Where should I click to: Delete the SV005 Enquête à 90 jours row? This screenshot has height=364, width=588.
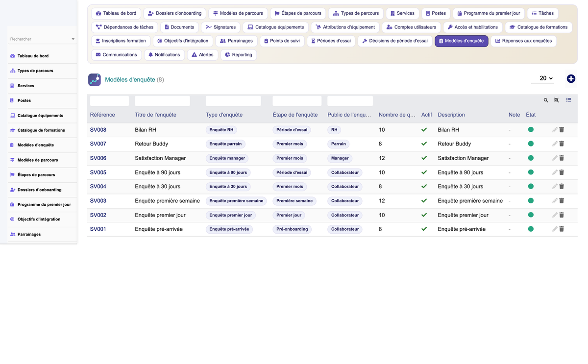(x=562, y=172)
